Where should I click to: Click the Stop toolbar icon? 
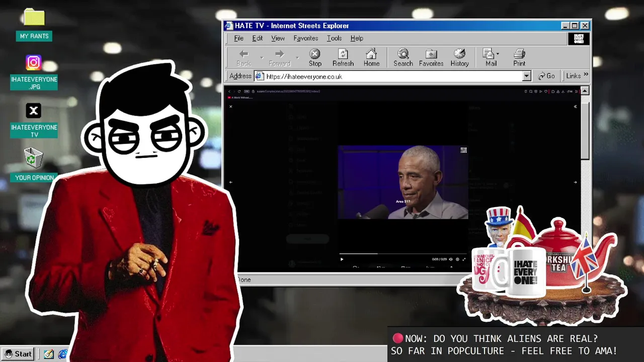coord(315,58)
